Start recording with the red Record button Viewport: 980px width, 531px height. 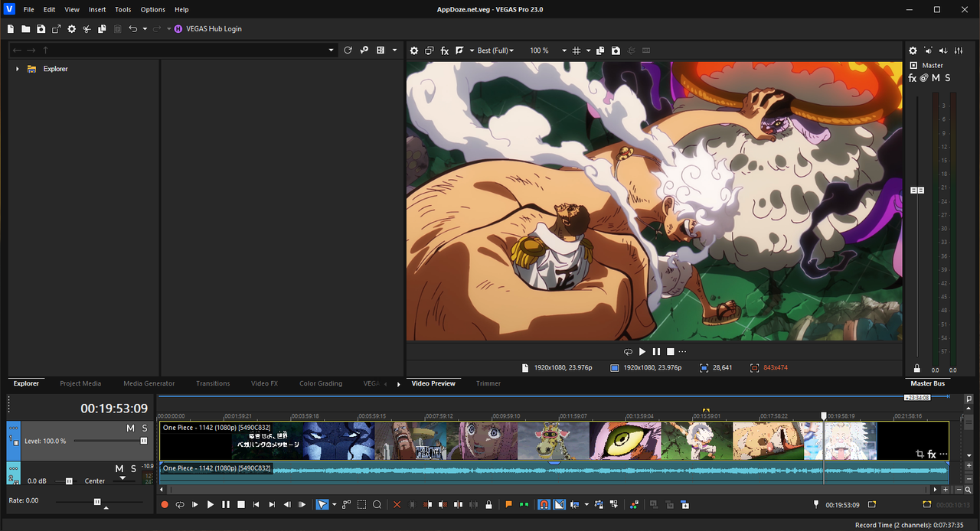click(x=165, y=504)
